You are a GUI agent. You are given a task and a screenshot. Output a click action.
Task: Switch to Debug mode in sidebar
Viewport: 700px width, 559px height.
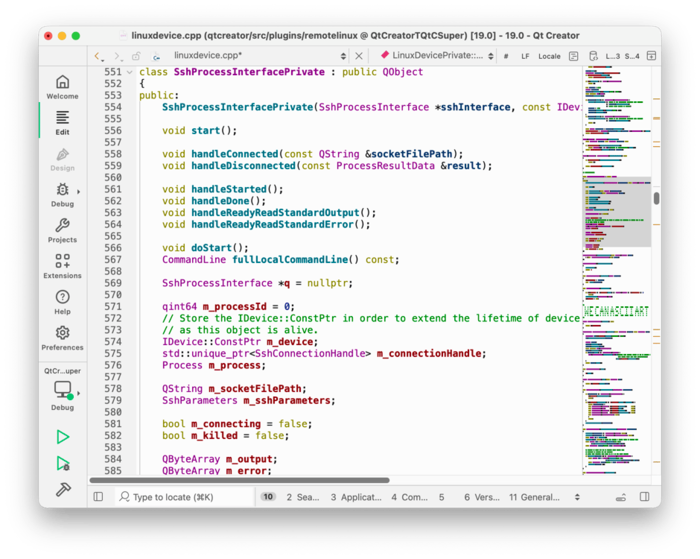pos(62,194)
